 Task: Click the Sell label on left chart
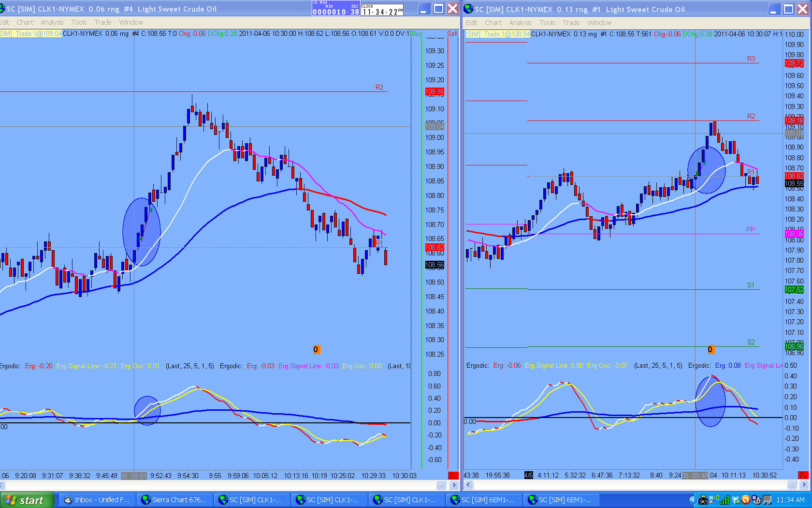452,34
